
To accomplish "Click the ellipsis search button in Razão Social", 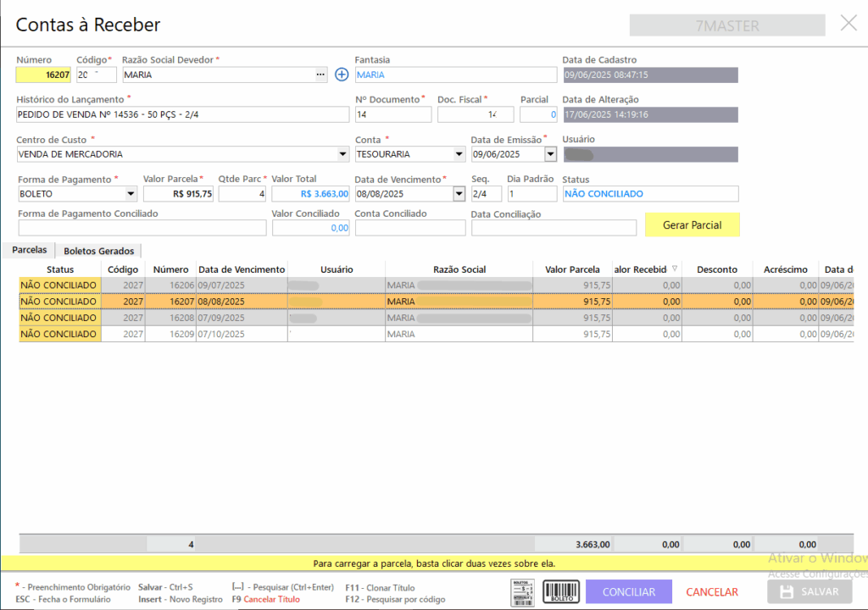I will pos(320,75).
